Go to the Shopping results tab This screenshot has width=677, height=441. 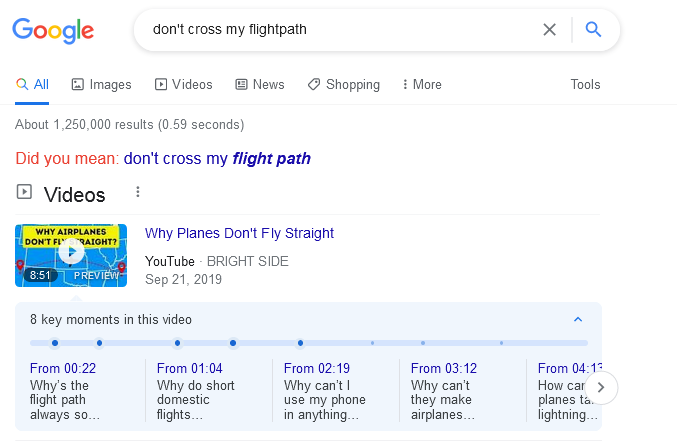click(x=344, y=85)
